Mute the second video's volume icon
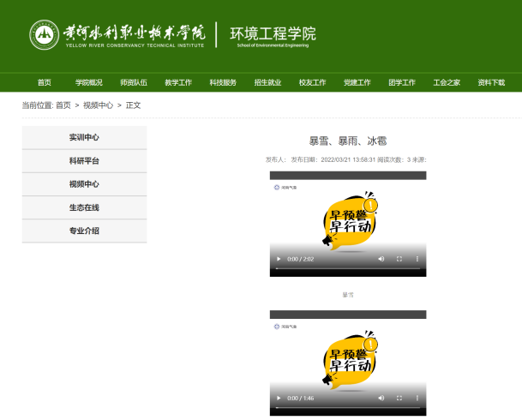The image size is (522, 420). pyautogui.click(x=381, y=399)
